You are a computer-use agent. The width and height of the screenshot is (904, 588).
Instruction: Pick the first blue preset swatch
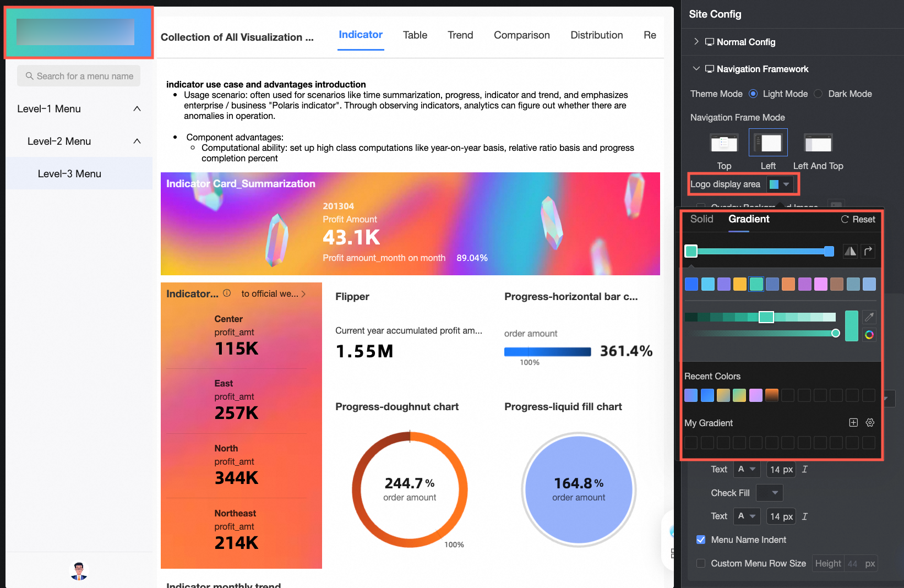coord(691,284)
